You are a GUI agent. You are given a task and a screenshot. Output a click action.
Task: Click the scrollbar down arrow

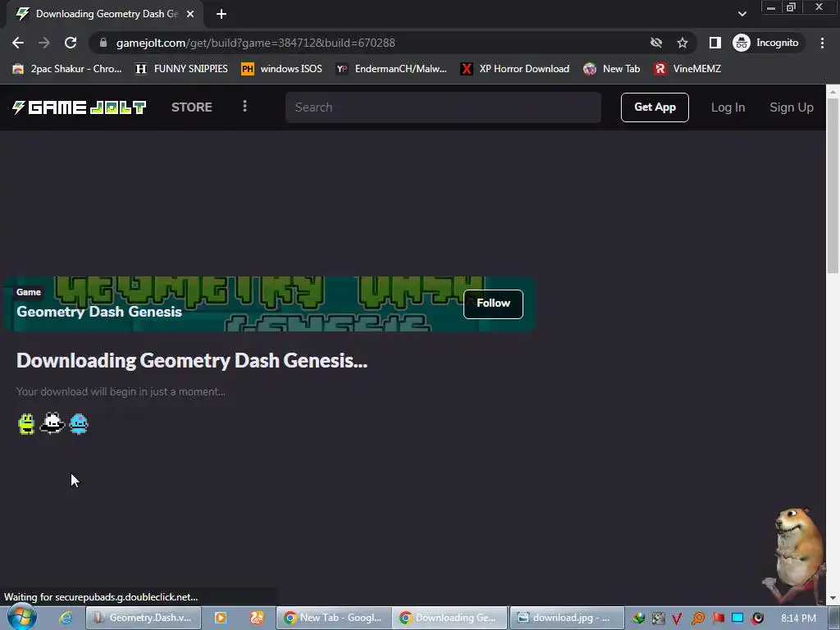click(x=833, y=598)
